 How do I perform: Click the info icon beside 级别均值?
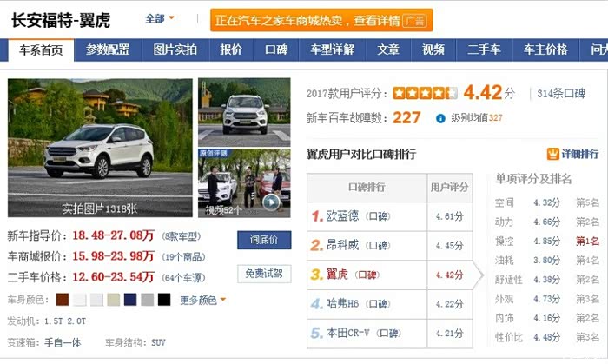440,118
